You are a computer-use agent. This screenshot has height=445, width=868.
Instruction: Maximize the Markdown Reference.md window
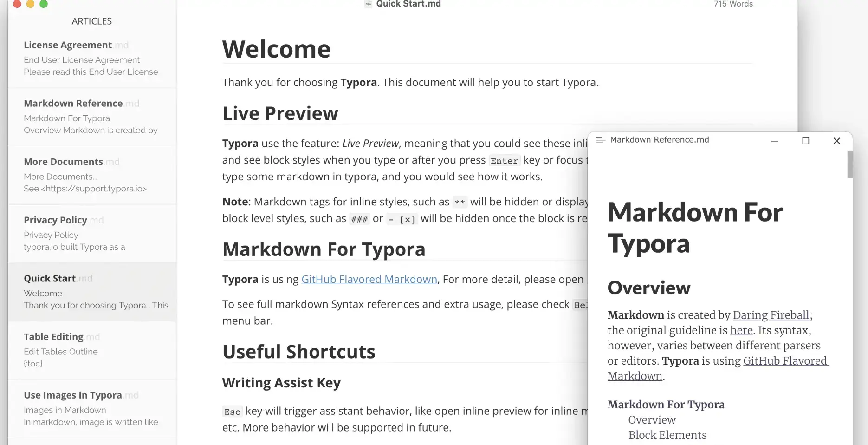[806, 141]
